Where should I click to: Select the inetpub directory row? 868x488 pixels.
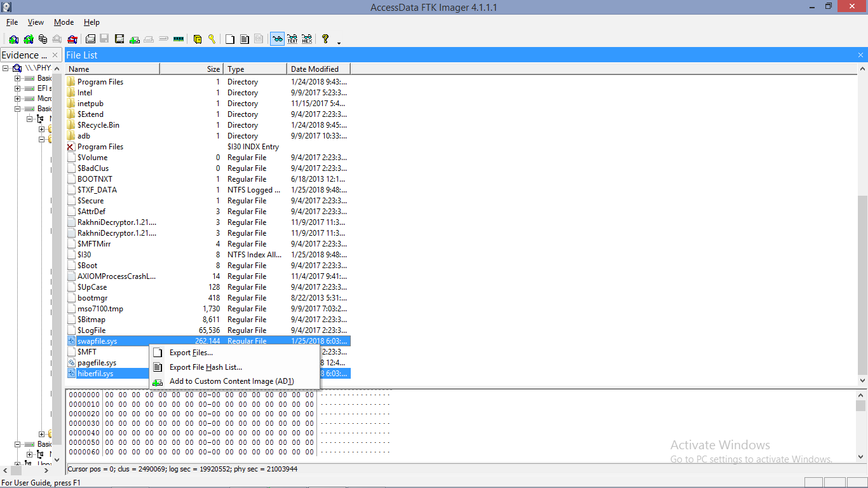[208, 104]
